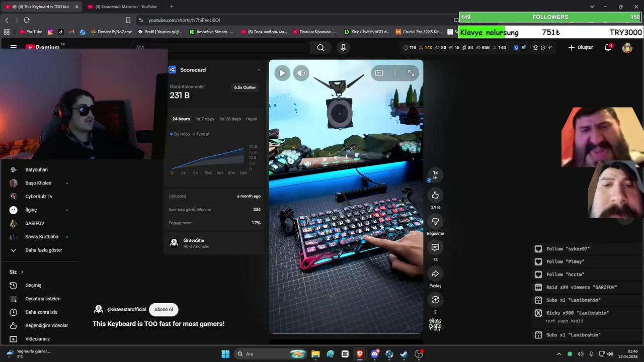The height and width of the screenshot is (362, 644).
Task: Open the comments with 74 replies
Action: click(435, 247)
